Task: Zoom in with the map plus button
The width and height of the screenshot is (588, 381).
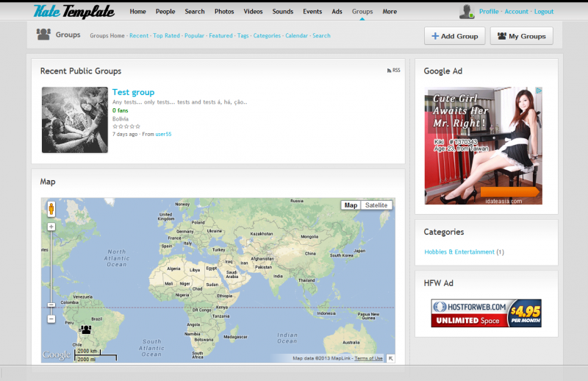Action: [x=51, y=227]
